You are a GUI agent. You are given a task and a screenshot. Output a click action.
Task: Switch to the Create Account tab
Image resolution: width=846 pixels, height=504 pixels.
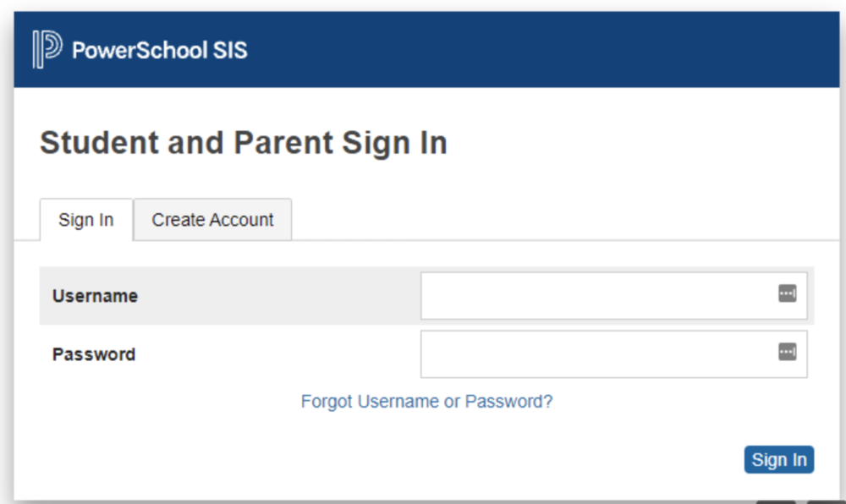[212, 219]
